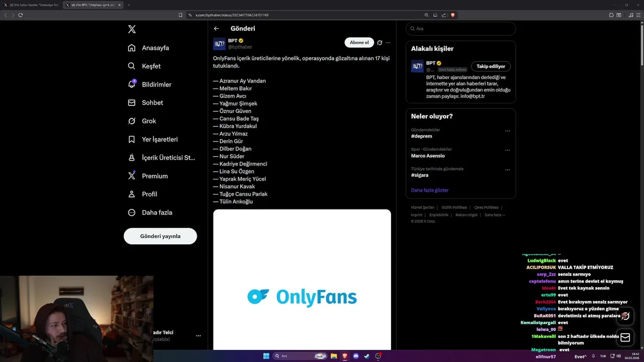Image resolution: width=644 pixels, height=362 pixels.
Task: Open the #sigara trend
Action: click(x=421, y=175)
